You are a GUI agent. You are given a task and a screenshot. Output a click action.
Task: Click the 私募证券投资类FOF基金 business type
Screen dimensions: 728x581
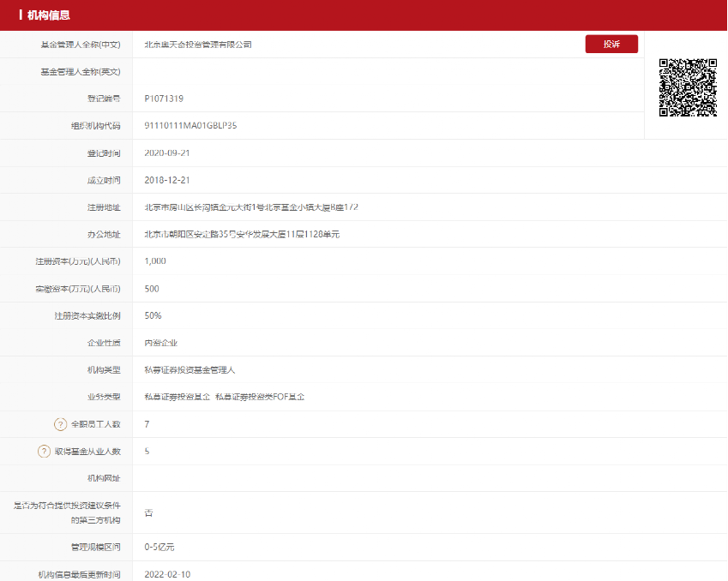pyautogui.click(x=260, y=397)
